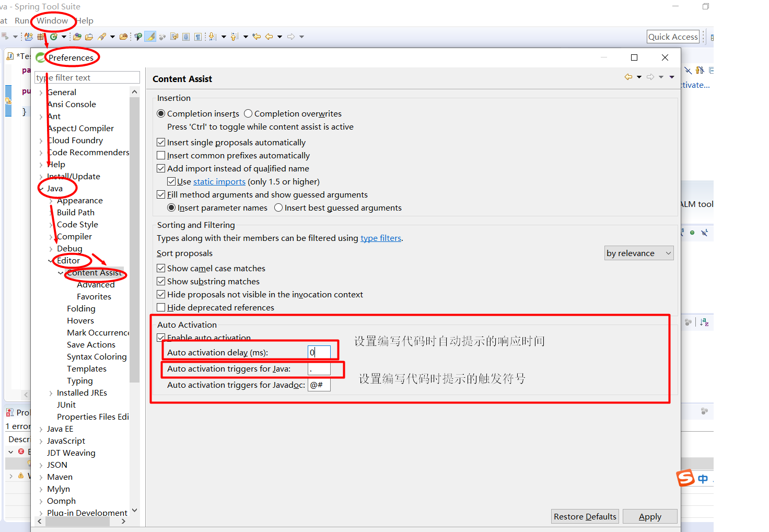The image size is (769, 532).
Task: Click Preferences back history arrow icon
Action: pos(628,77)
